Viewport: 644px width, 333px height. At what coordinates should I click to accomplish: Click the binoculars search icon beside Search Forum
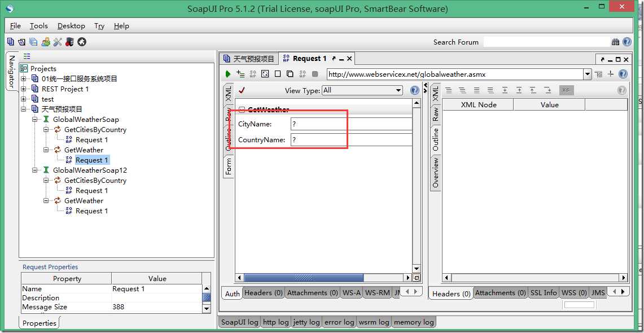pos(615,42)
